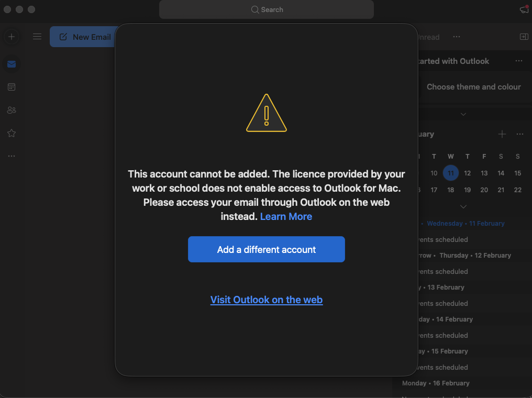Click the yellow warning triangle icon

(267, 113)
